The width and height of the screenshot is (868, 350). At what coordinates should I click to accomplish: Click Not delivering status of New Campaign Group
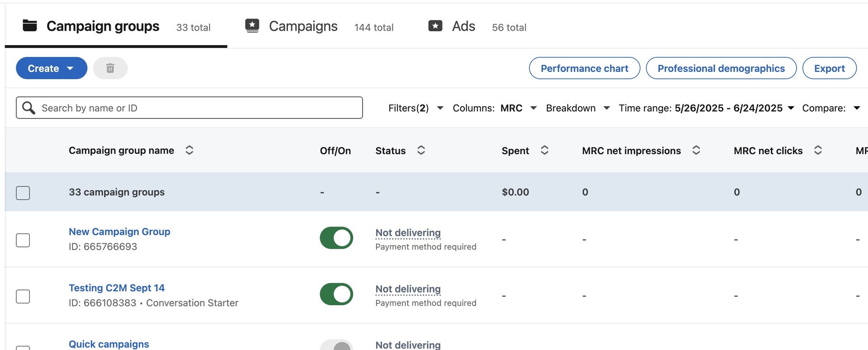(x=408, y=233)
